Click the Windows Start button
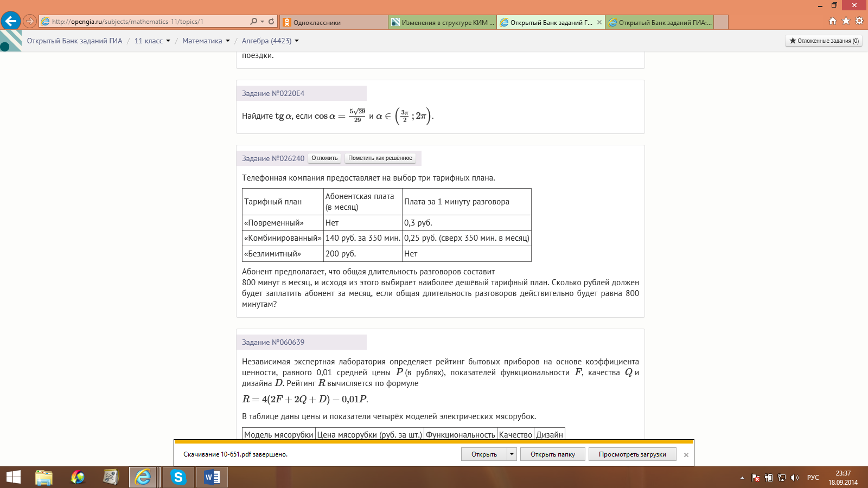Screen dimensions: 868x488 pyautogui.click(x=13, y=477)
